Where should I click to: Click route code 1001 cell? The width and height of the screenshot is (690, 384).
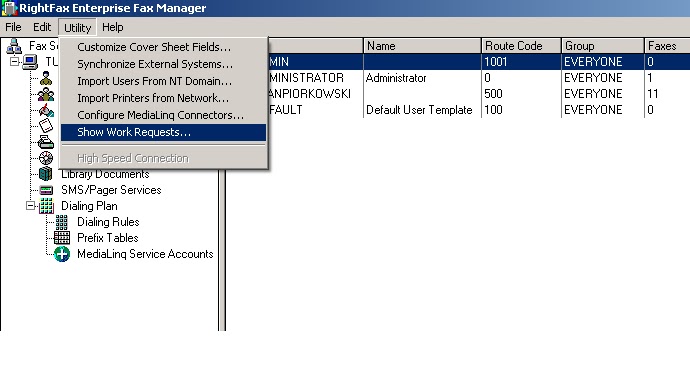click(496, 62)
